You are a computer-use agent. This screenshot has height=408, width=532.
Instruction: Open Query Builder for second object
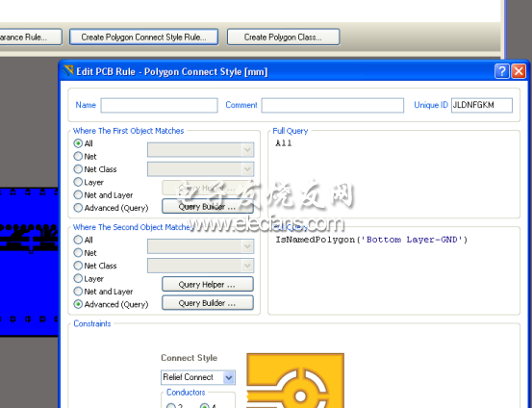[208, 303]
